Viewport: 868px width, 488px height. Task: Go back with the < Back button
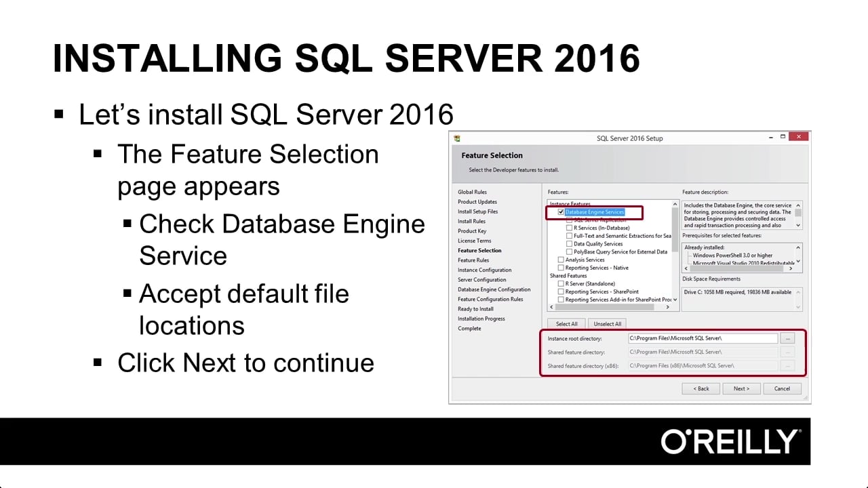tap(701, 388)
